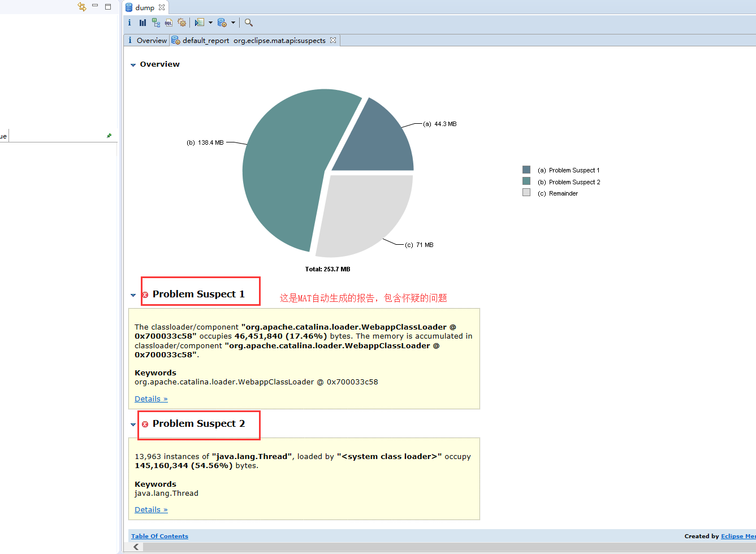
Task: Collapse the Problem Suspect 2 section
Action: (133, 425)
